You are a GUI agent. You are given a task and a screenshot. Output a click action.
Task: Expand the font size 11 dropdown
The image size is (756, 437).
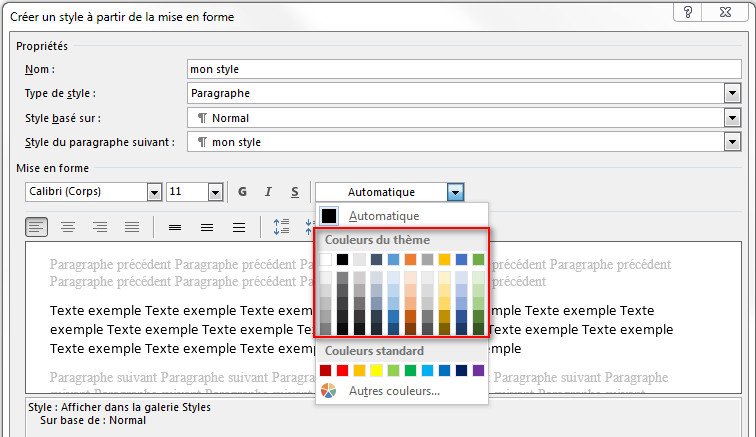215,192
